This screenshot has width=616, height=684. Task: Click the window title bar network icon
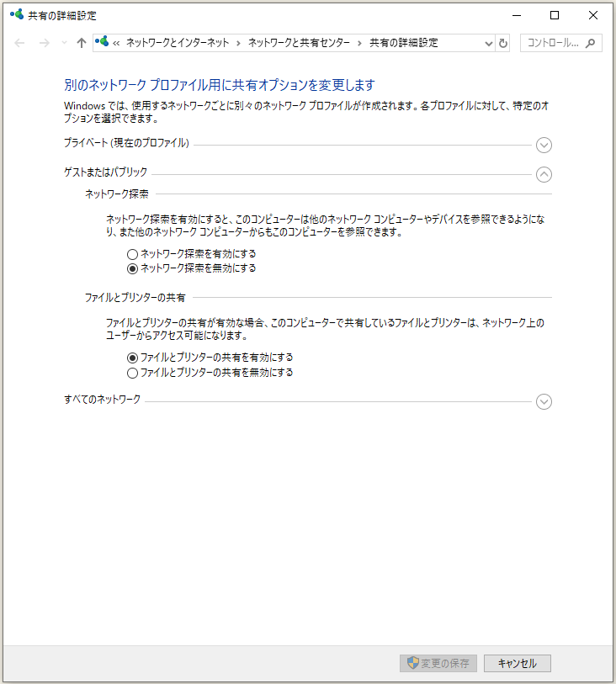[17, 15]
